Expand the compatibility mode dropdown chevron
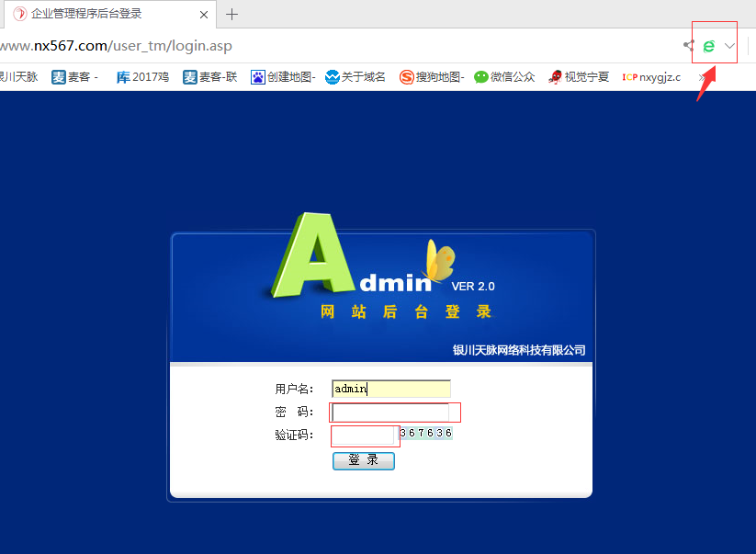 [x=728, y=44]
